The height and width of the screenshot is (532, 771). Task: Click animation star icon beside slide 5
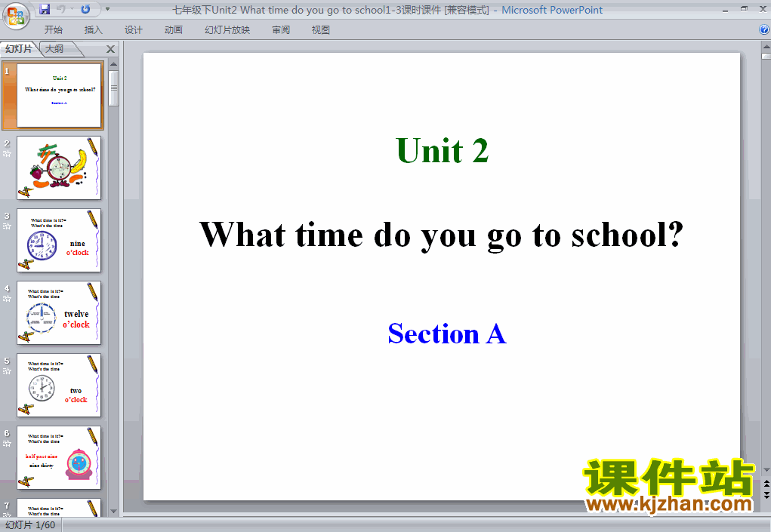click(x=7, y=371)
